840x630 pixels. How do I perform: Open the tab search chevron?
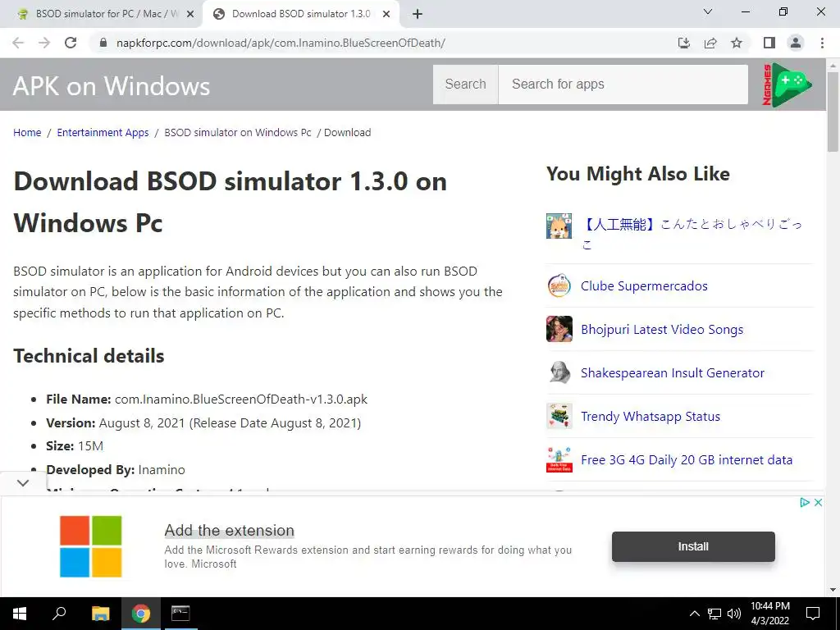[x=708, y=11]
